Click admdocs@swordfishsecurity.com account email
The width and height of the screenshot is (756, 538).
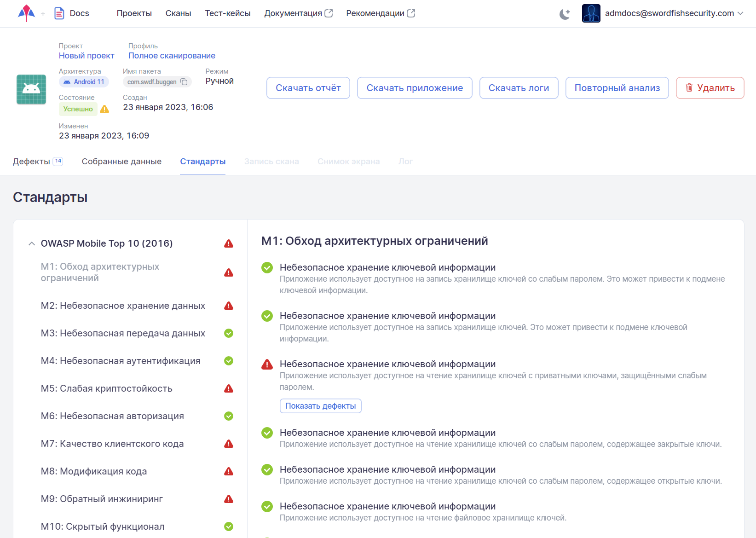(x=669, y=13)
